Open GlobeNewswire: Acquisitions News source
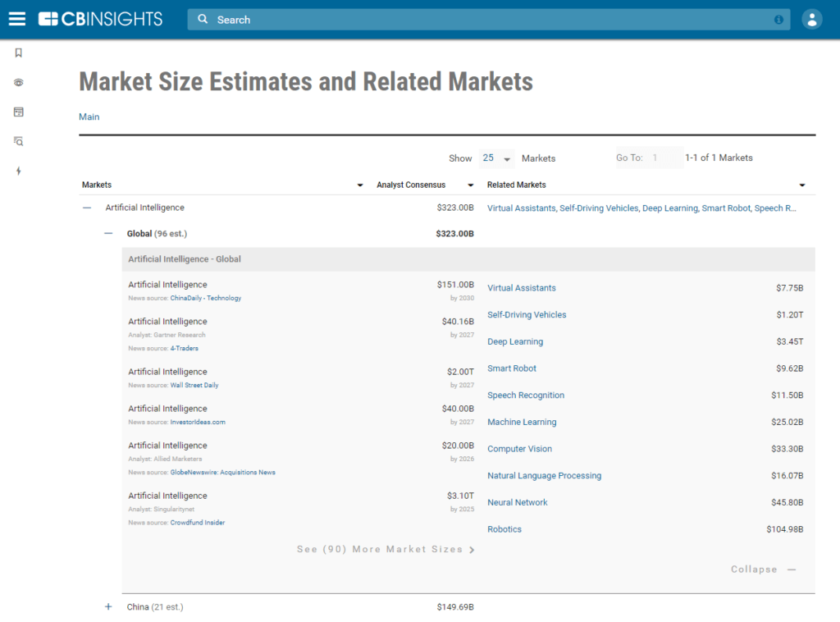 pos(223,473)
